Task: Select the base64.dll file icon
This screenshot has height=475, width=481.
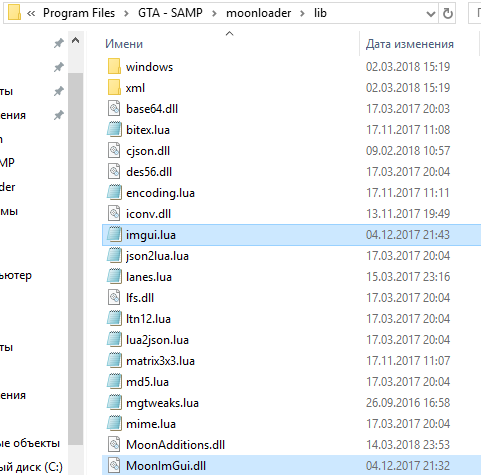Action: click(x=114, y=108)
